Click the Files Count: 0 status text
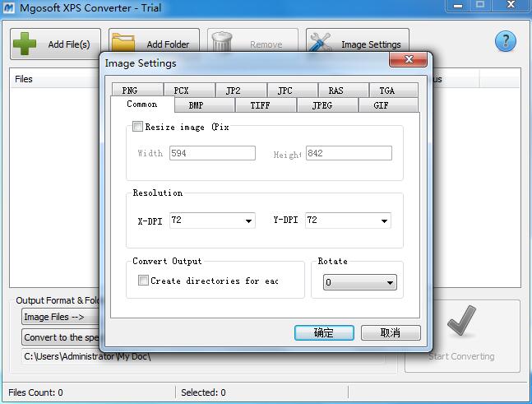This screenshot has width=532, height=404. point(35,392)
